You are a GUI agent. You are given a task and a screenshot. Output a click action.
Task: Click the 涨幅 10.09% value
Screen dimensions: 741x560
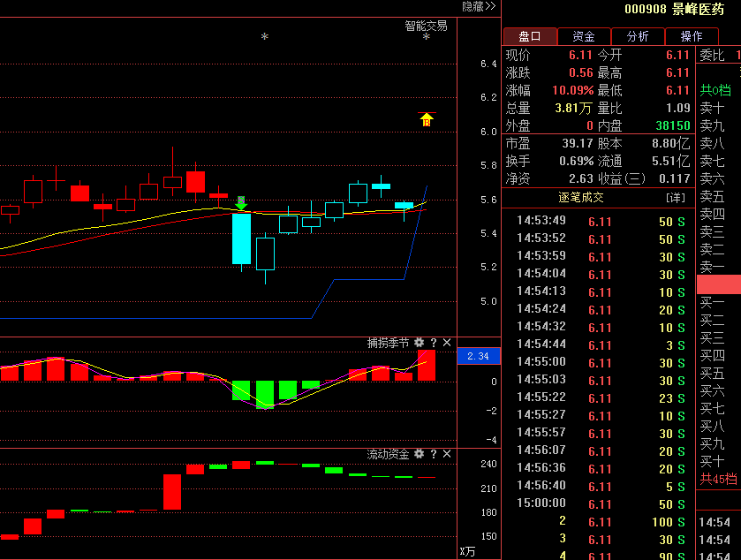point(573,90)
